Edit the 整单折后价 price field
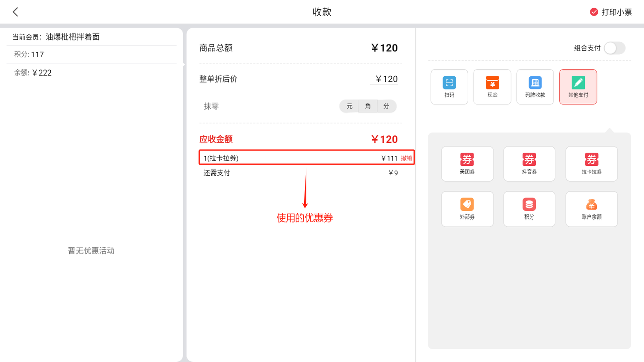644x362 pixels. 385,79
